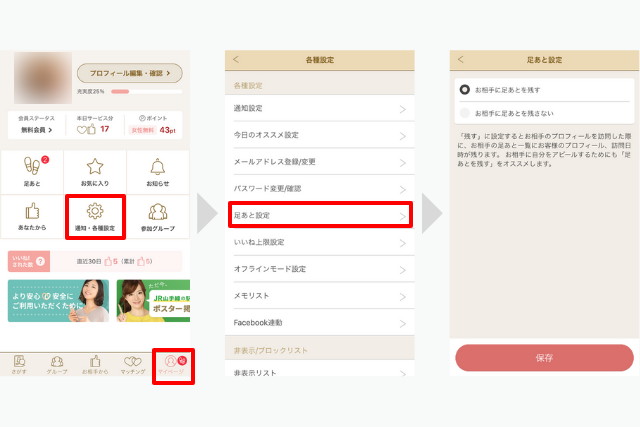This screenshot has width=640, height=427.
Task: Go back from 足あと設定 screen
Action: [461, 60]
